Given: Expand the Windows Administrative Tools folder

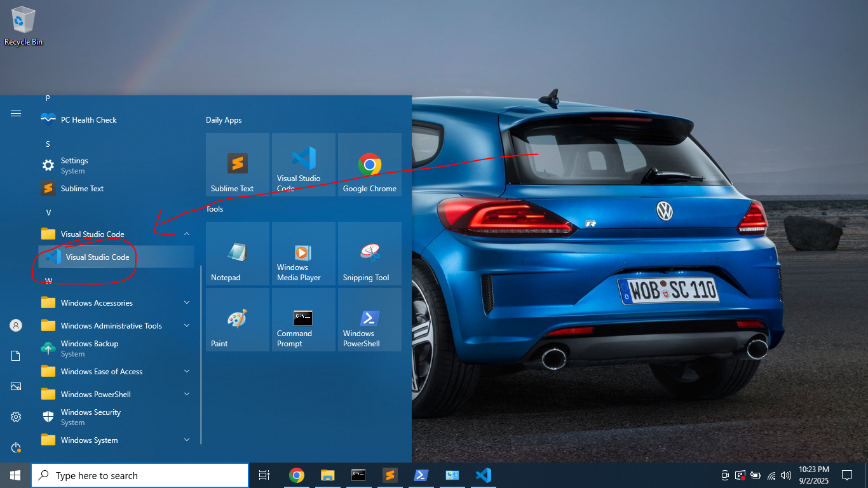Looking at the screenshot, I should point(187,326).
